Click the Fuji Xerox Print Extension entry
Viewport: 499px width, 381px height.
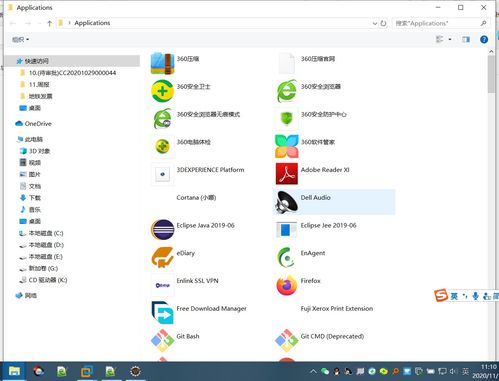337,309
